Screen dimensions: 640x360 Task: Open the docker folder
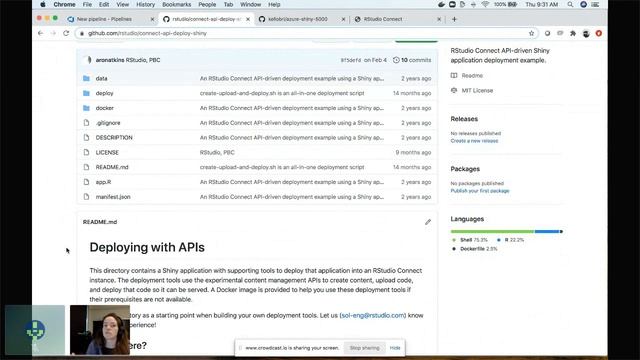point(104,108)
